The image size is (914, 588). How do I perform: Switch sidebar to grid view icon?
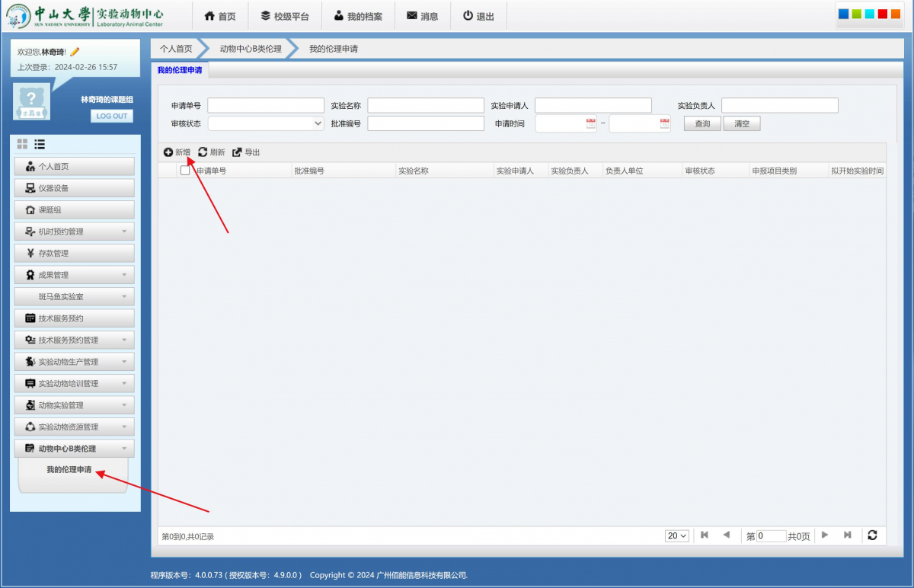[22, 144]
